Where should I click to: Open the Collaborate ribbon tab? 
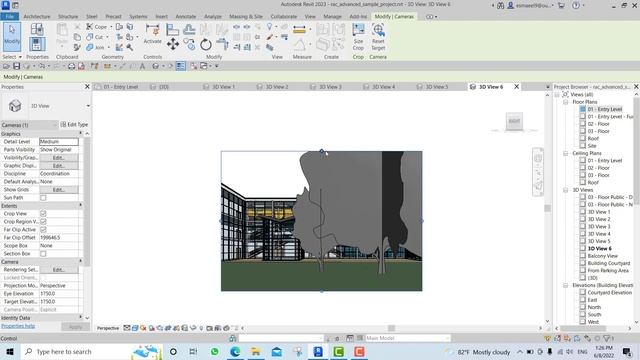[284, 16]
